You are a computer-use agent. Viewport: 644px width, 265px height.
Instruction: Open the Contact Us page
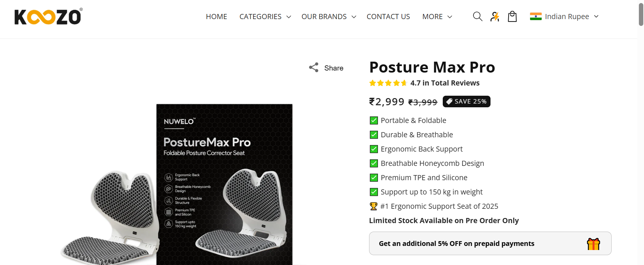click(388, 17)
